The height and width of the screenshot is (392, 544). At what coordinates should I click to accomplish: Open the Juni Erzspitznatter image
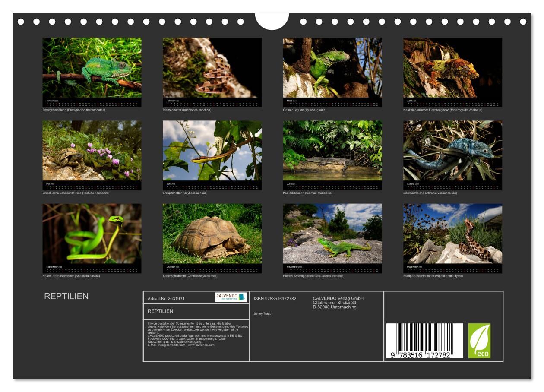coord(212,151)
